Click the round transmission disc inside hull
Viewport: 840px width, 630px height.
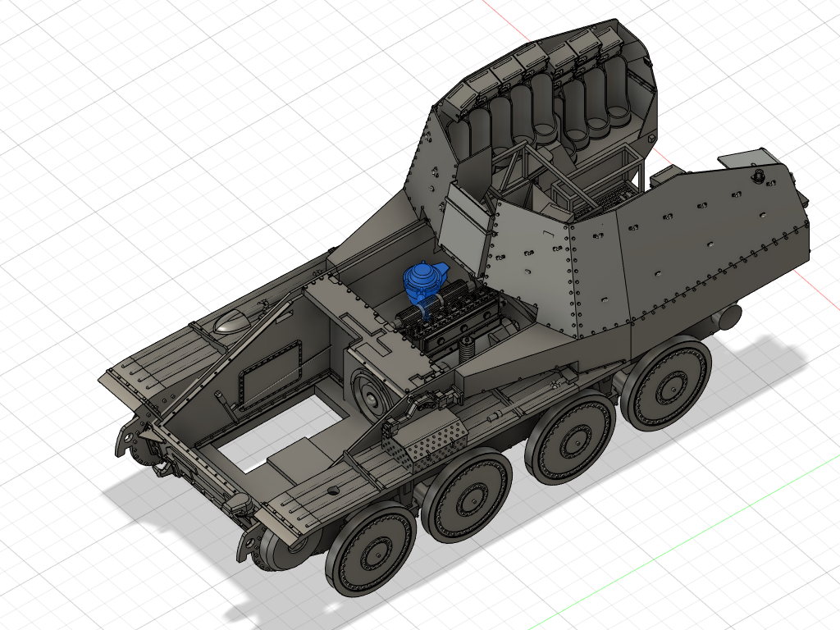point(369,392)
